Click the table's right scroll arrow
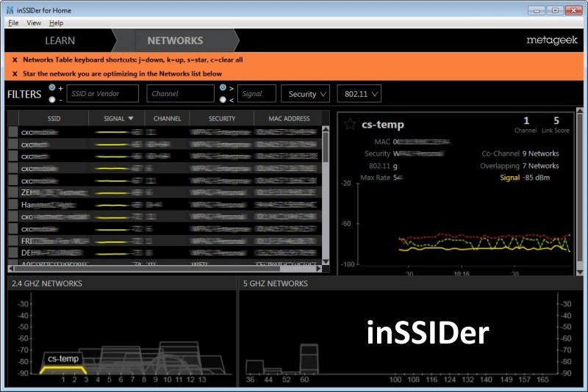 pos(318,269)
